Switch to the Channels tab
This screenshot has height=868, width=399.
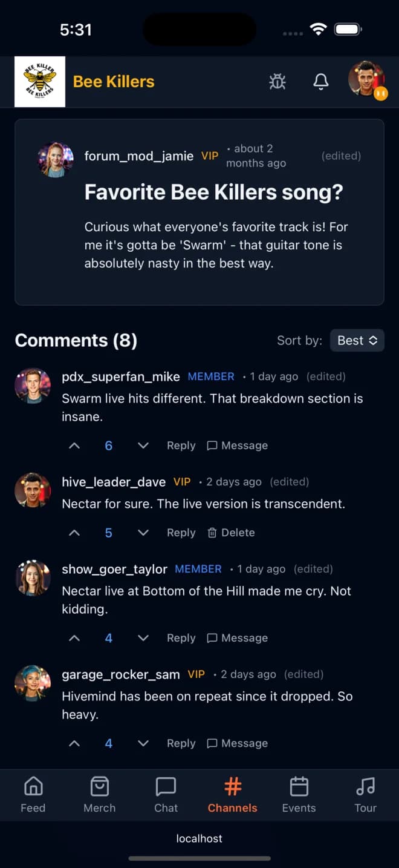coord(232,786)
